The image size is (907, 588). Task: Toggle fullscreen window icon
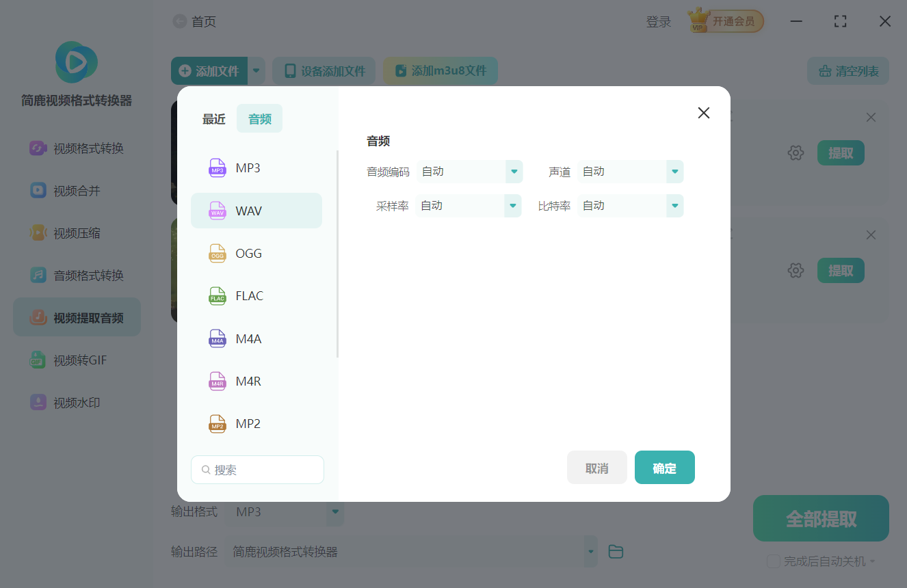tap(841, 21)
